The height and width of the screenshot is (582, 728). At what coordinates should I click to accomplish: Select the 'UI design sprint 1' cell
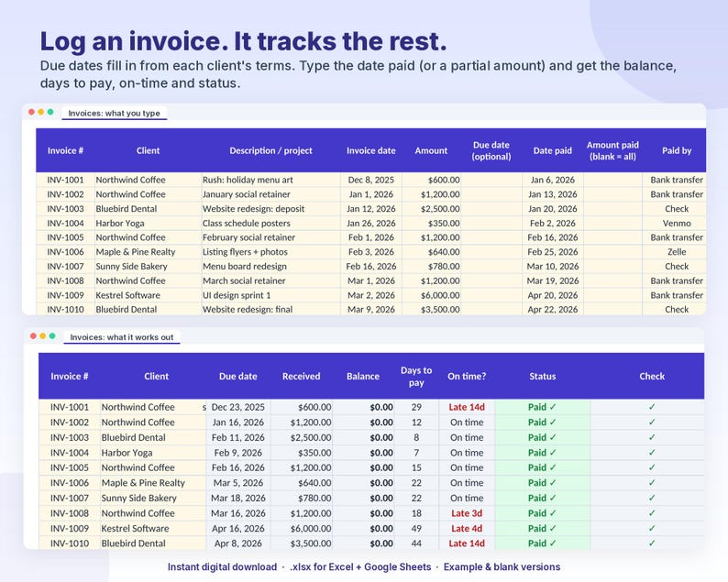(x=270, y=295)
